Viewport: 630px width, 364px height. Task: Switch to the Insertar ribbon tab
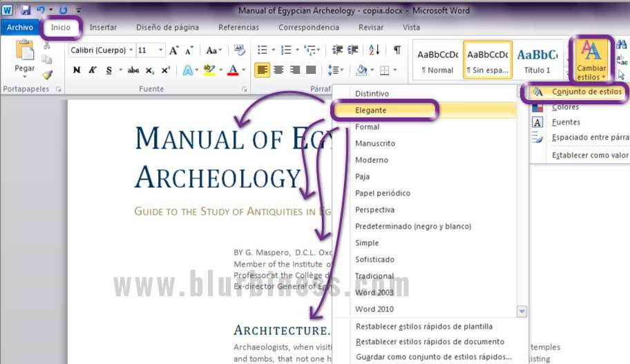(103, 28)
